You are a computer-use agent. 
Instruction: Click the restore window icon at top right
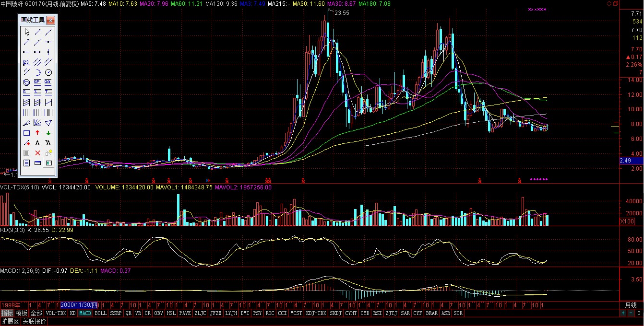616,3
